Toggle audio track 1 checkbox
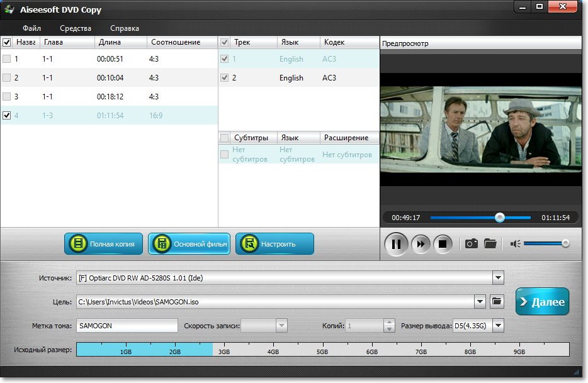The image size is (588, 383). tap(225, 59)
